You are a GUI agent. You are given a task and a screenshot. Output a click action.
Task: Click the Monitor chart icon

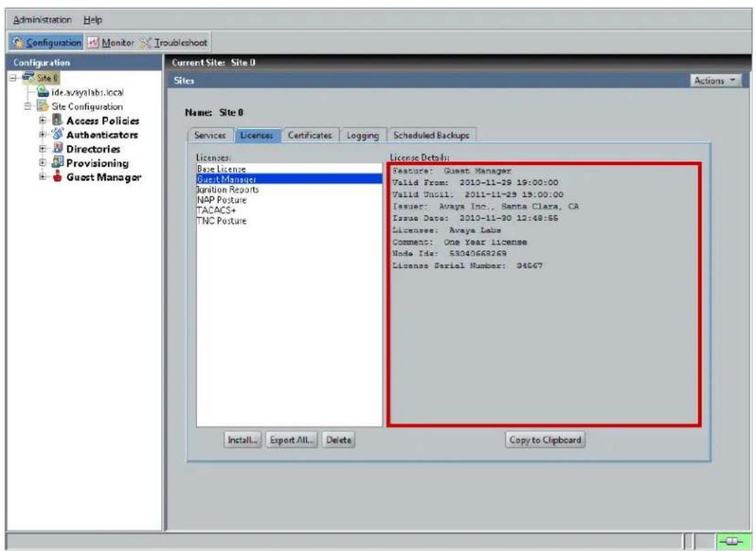[93, 42]
